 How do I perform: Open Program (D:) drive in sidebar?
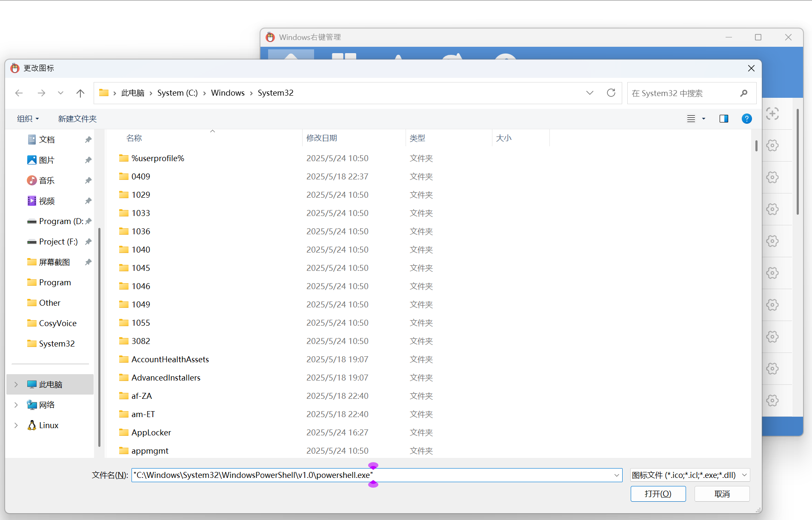(55, 221)
